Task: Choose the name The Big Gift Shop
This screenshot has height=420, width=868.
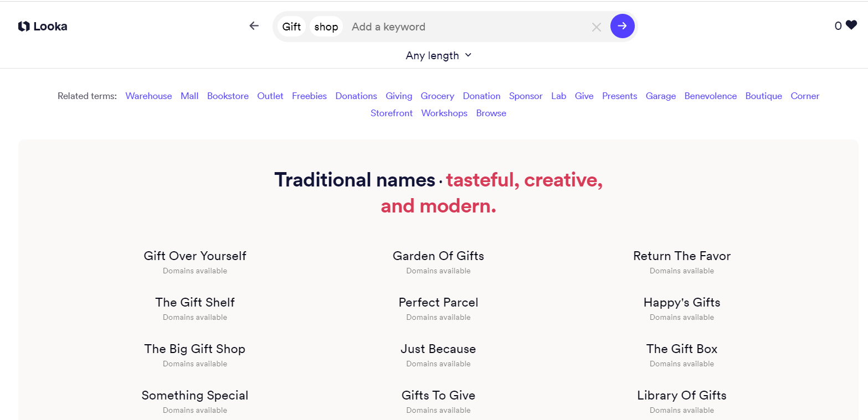Action: [x=195, y=349]
